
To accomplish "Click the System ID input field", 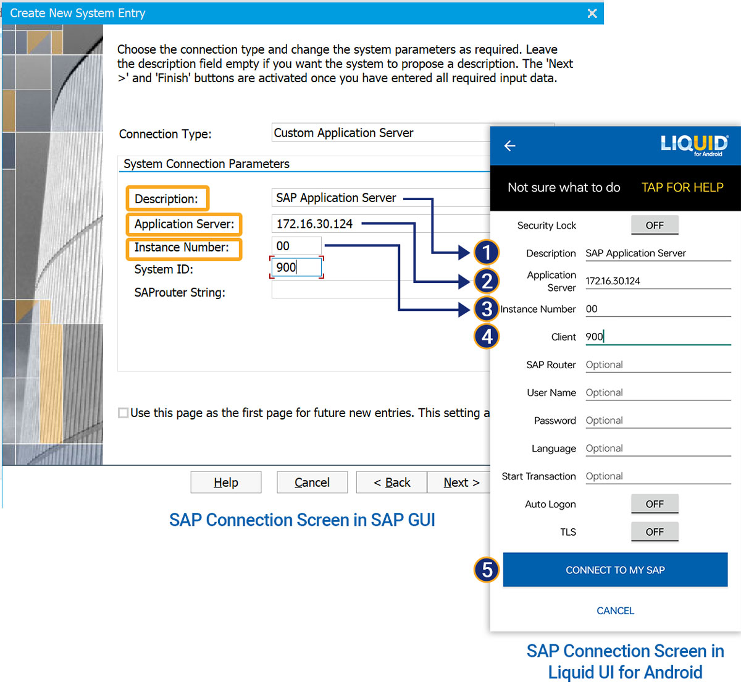I will click(x=296, y=268).
